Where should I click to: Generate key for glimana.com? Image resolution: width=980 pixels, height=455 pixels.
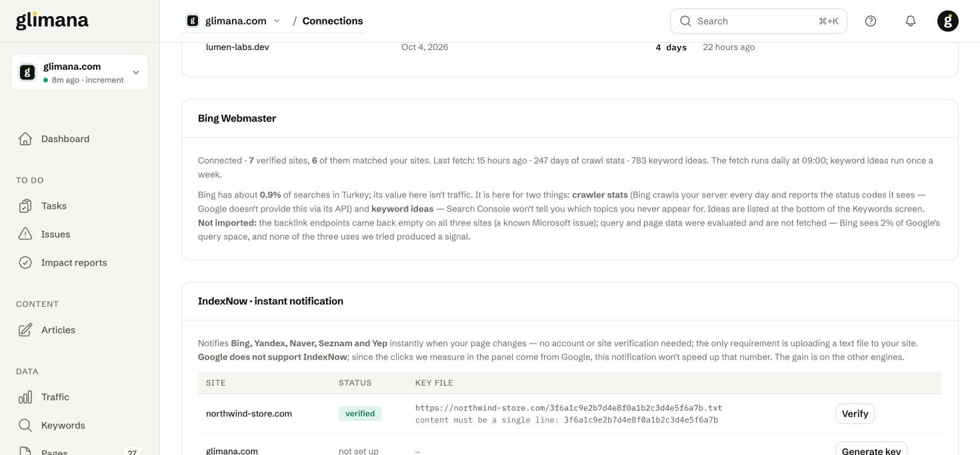tap(871, 450)
